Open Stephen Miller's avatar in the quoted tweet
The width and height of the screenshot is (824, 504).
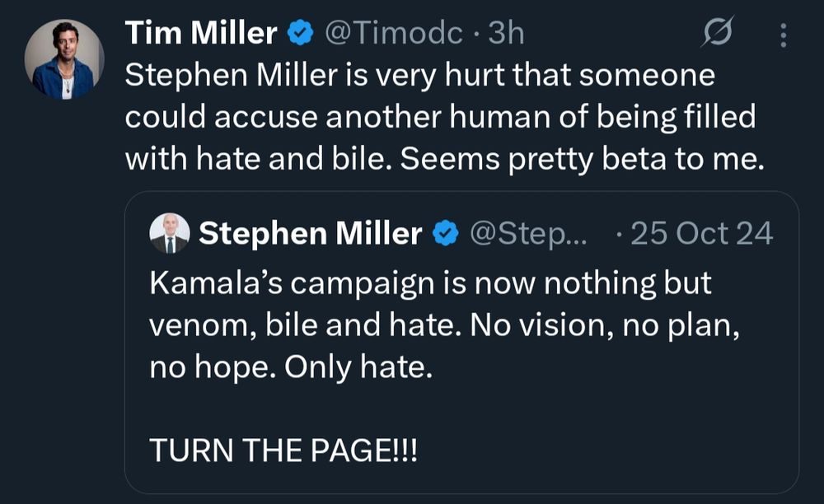[169, 233]
